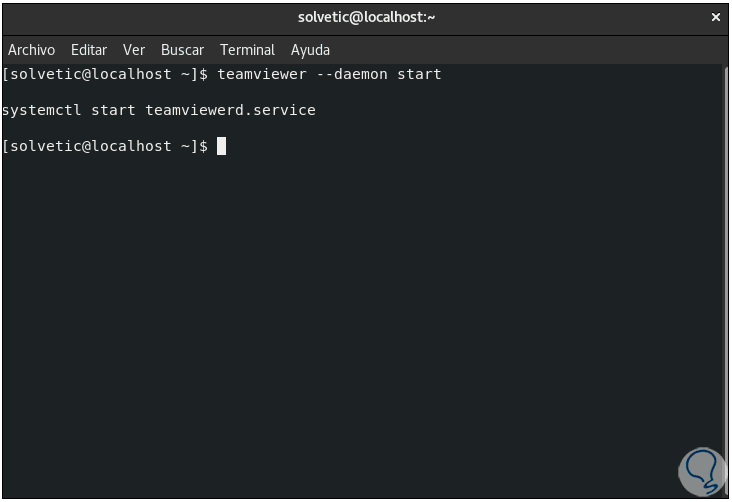732x502 pixels.
Task: Open the Buscar menu
Action: (x=182, y=50)
